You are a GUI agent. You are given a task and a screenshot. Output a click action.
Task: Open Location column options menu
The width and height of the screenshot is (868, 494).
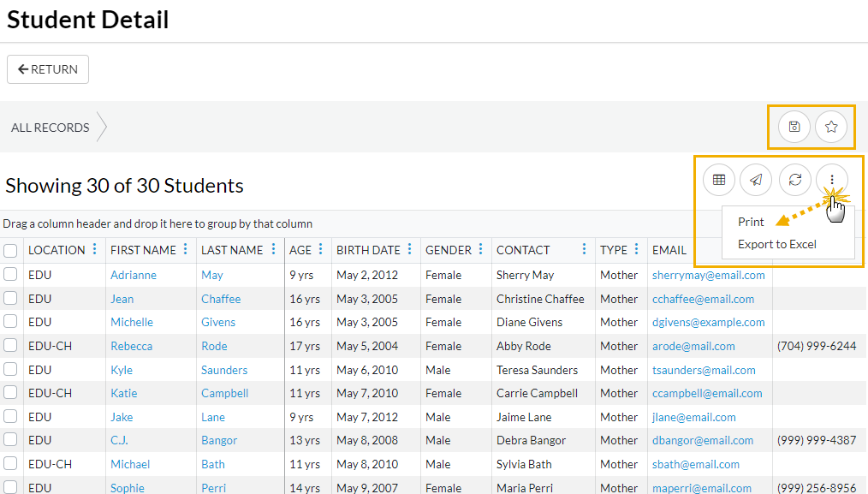pos(94,250)
